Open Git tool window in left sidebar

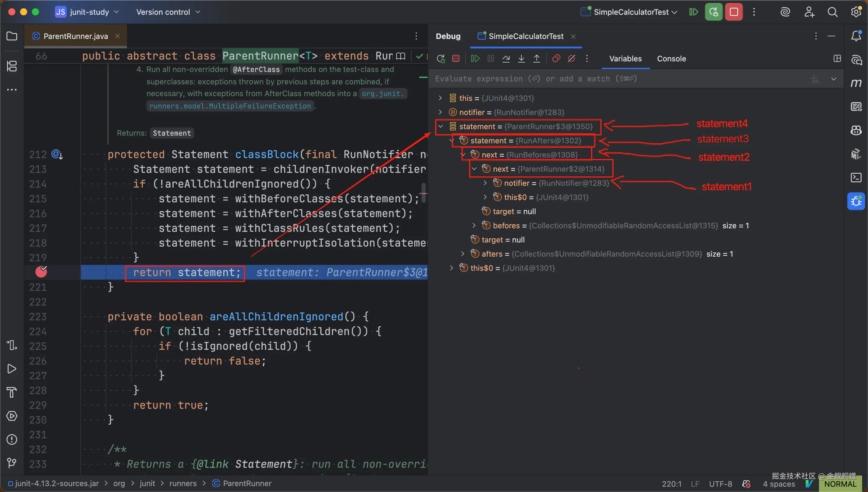[x=12, y=463]
